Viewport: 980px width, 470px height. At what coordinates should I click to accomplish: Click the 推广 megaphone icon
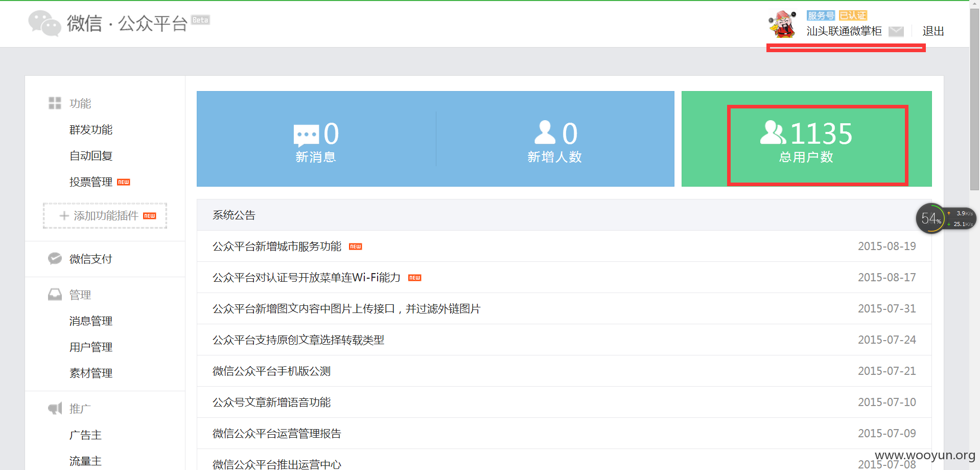tap(55, 409)
